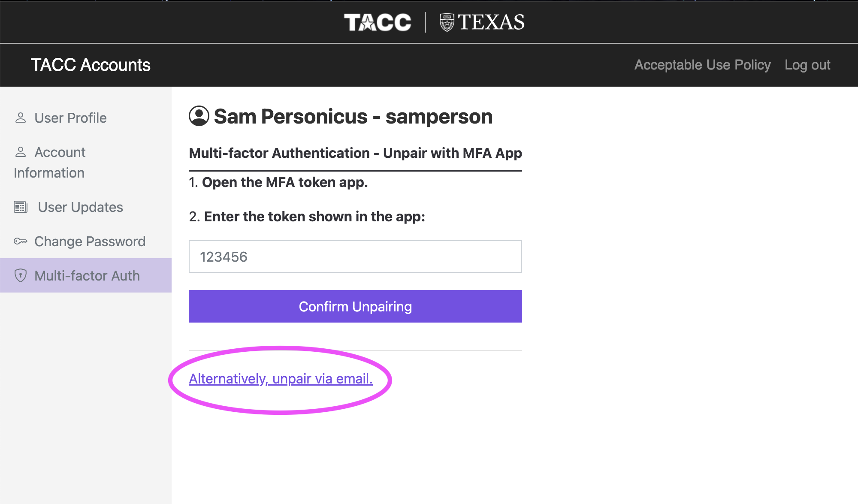Click the Account Information person icon
The image size is (858, 504).
pyautogui.click(x=20, y=152)
